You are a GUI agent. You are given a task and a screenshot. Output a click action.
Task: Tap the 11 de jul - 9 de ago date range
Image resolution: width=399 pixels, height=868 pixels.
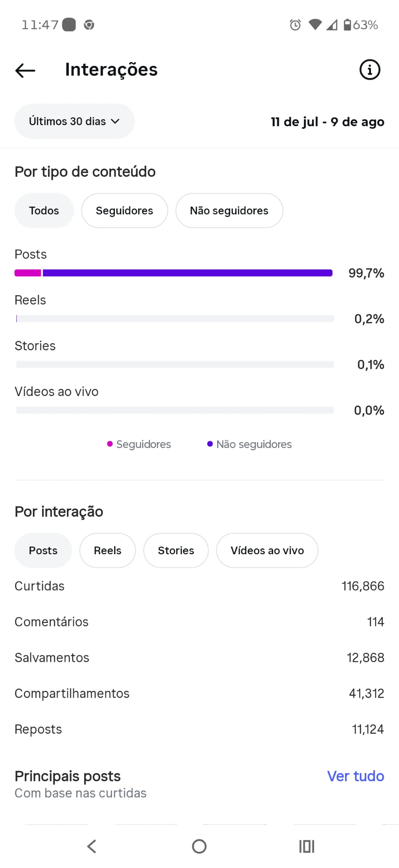point(328,122)
